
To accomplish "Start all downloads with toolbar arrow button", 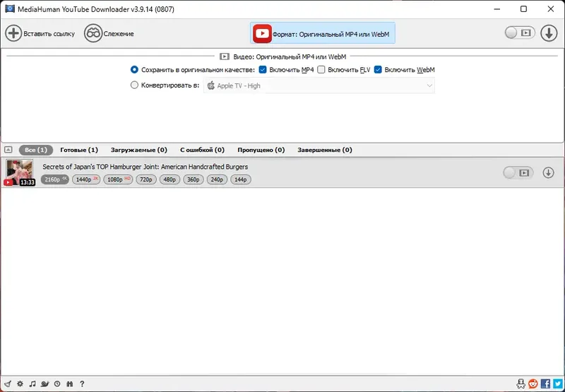I will [x=549, y=33].
